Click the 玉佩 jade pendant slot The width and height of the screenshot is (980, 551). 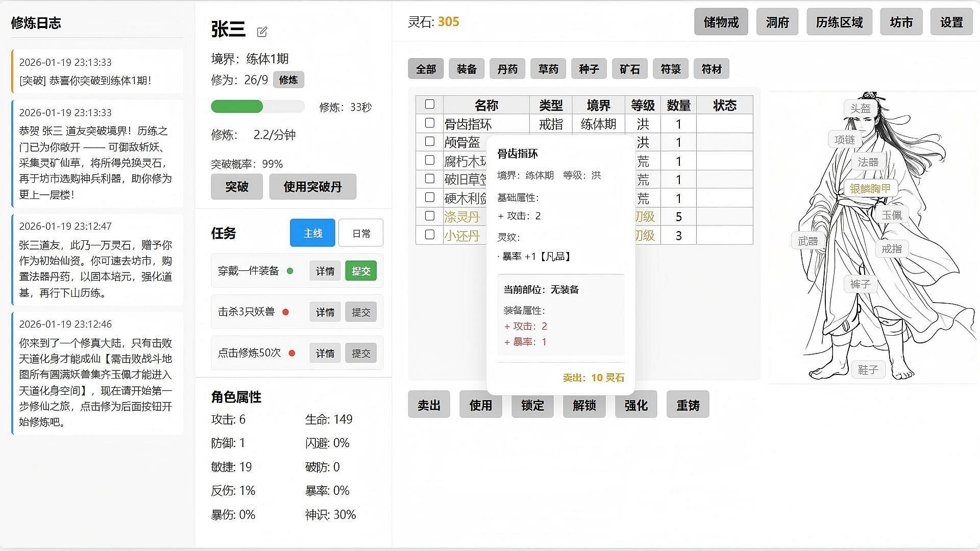click(x=892, y=215)
